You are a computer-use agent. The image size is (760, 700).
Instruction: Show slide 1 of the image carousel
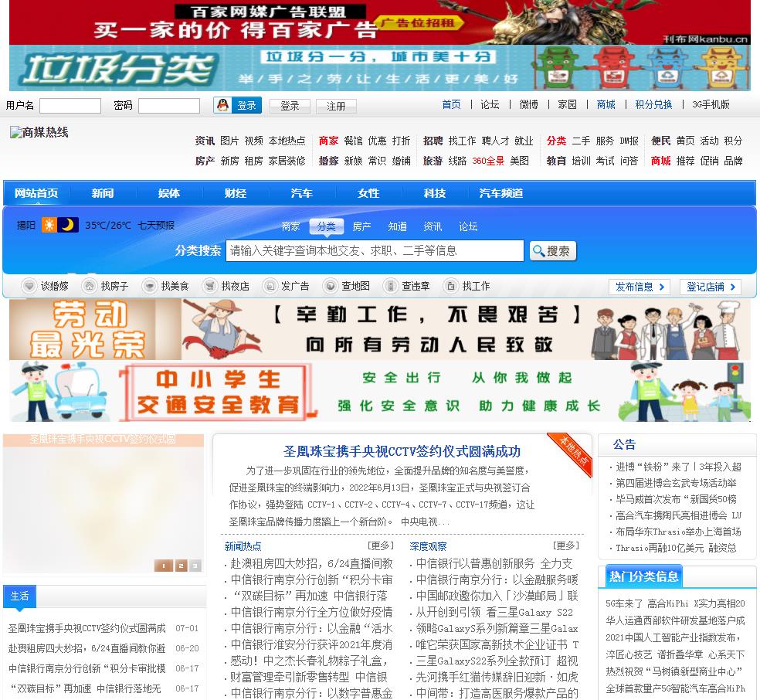163,566
